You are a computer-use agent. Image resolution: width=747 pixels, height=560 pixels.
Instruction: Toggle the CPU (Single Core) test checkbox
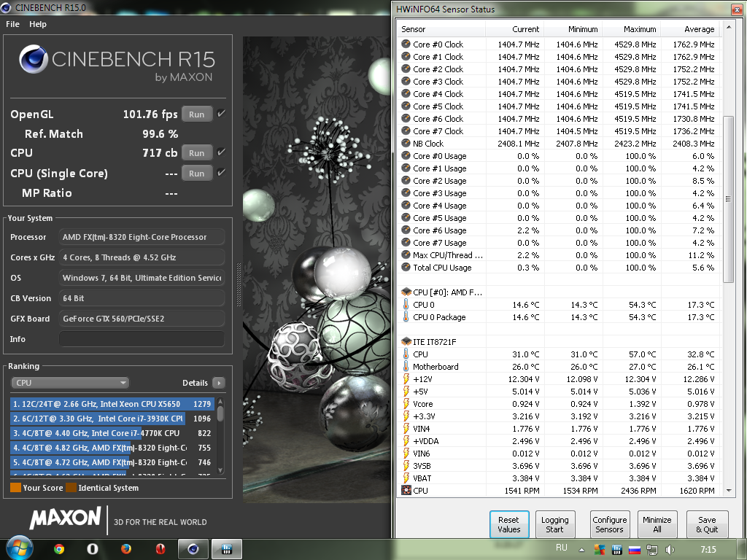pos(221,172)
